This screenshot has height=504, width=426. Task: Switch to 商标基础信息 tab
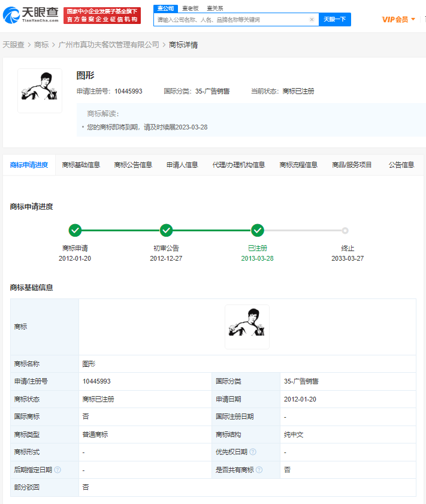[81, 165]
